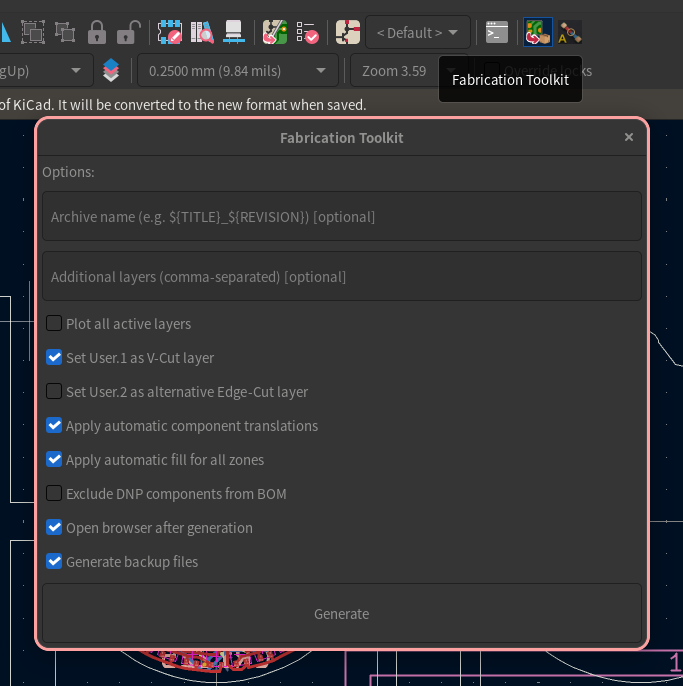Click the Fabrication Toolkit dialog title
Viewport: 683px width, 686px height.
pos(342,138)
